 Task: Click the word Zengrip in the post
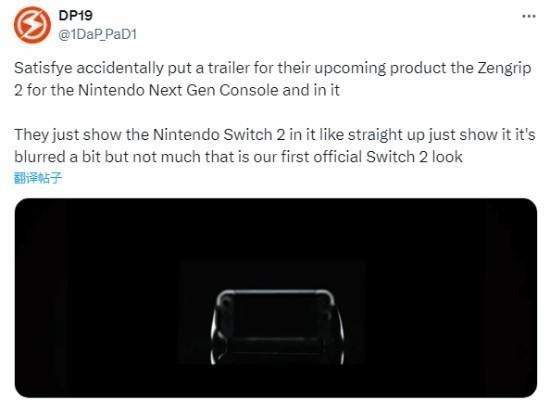point(504,68)
